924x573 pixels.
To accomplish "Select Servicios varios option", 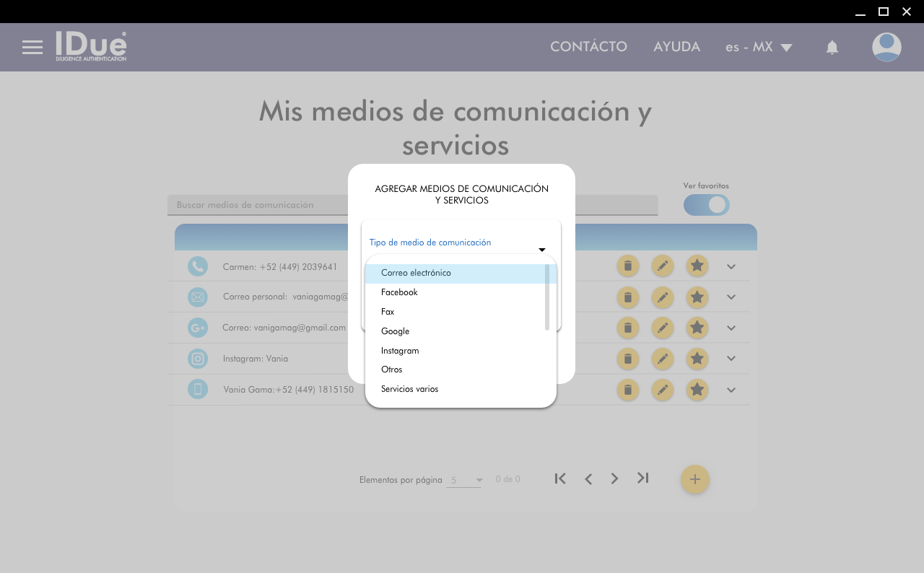I will pyautogui.click(x=409, y=389).
